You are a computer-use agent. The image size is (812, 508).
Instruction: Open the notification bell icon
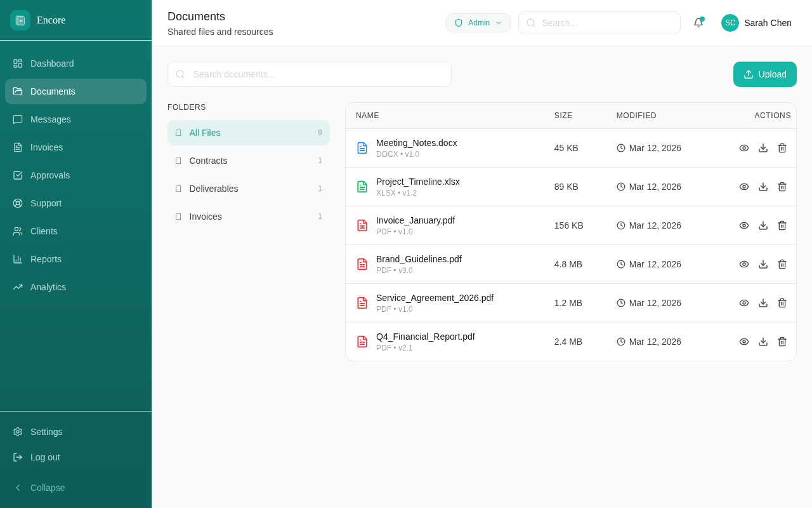click(698, 23)
